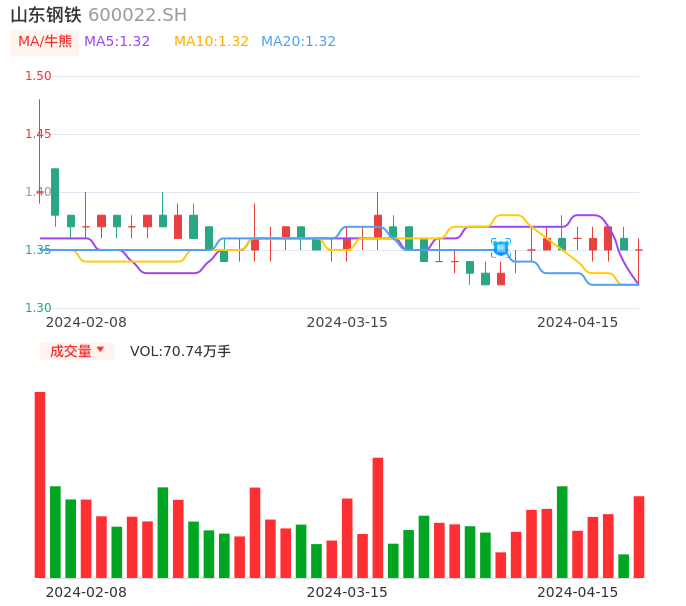The image size is (686, 606).
Task: Select the MA/牛熊 indicator tab
Action: coord(45,42)
